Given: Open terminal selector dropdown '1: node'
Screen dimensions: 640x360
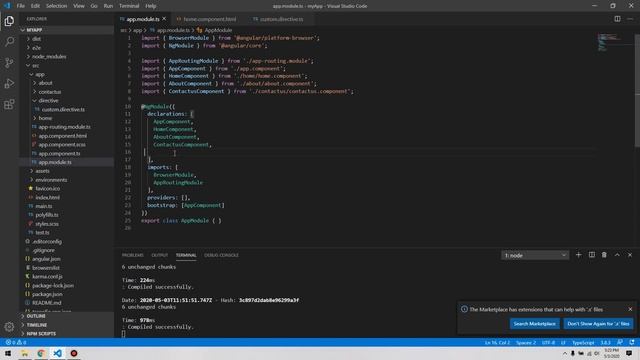Looking at the screenshot, I should point(535,255).
